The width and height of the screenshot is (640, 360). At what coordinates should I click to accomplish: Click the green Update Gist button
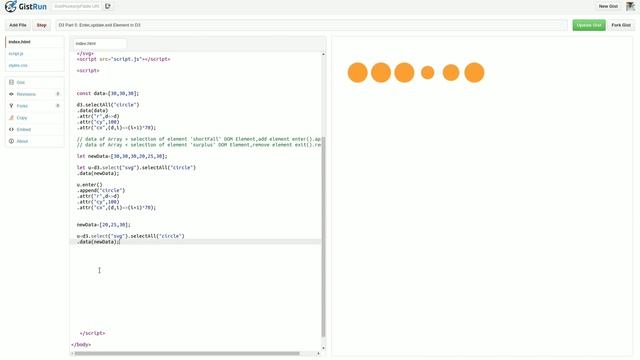[x=589, y=25]
